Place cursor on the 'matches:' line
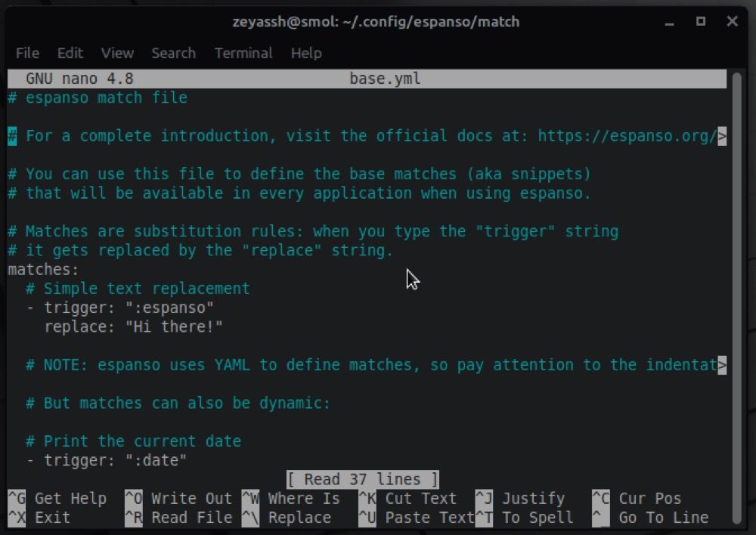The width and height of the screenshot is (756, 535). [x=43, y=270]
